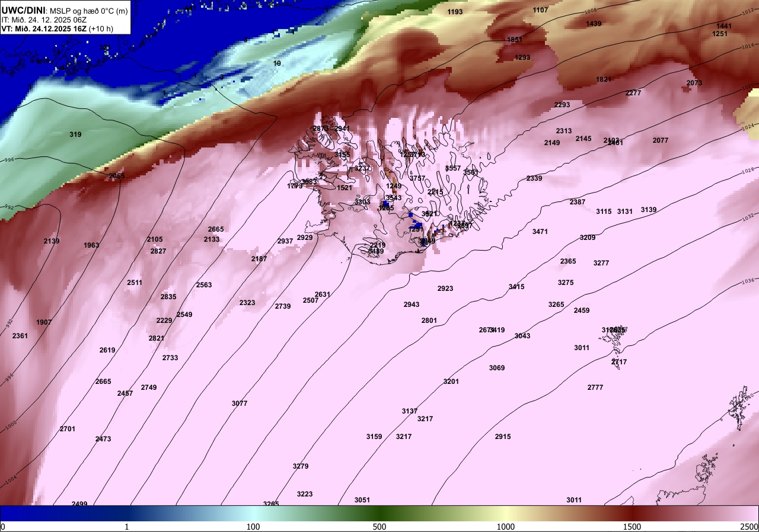Select the 3051 height value
This screenshot has height=532, width=759.
[362, 500]
